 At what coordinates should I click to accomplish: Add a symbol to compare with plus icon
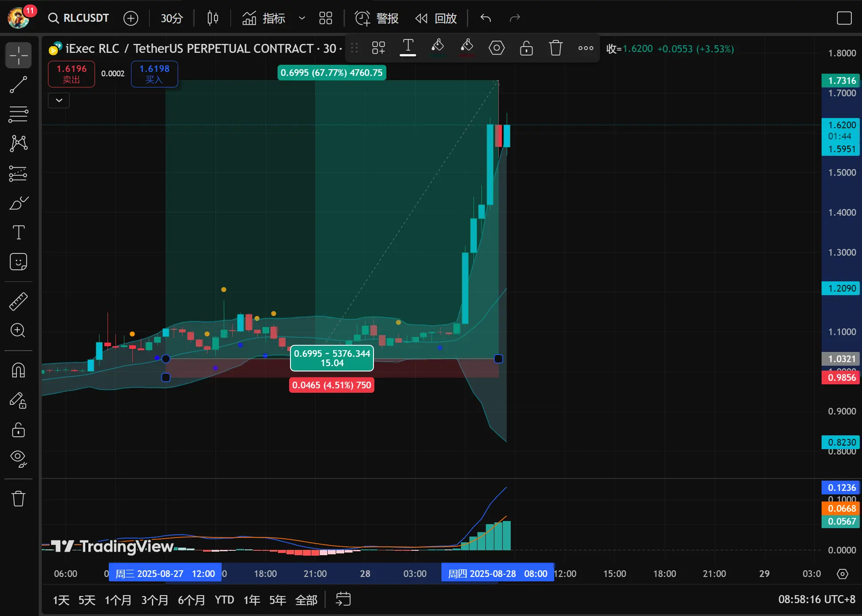[131, 18]
